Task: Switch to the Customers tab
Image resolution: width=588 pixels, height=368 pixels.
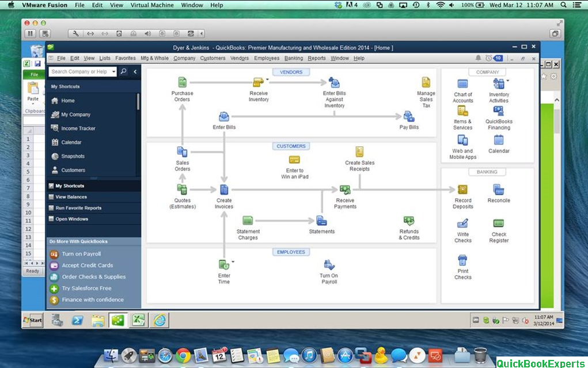Action: [x=291, y=146]
